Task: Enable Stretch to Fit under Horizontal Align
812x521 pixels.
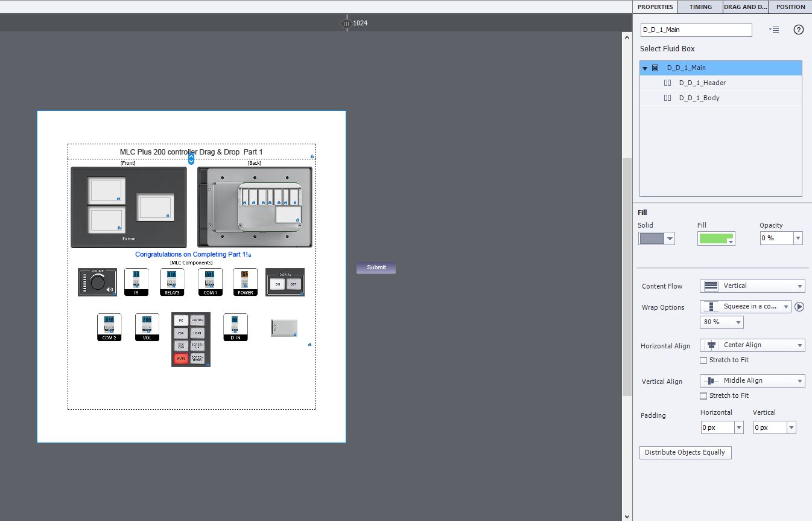Action: 703,360
